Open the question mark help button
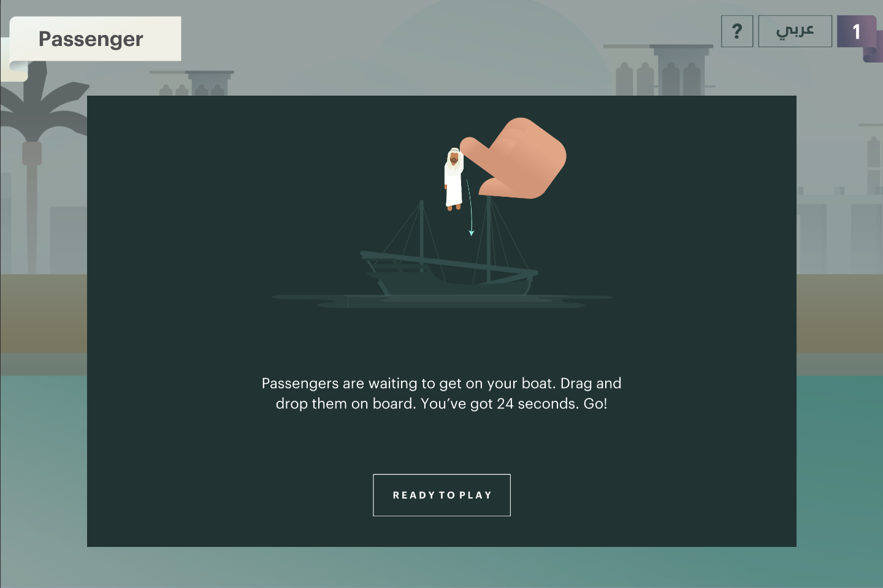883x588 pixels. click(x=737, y=31)
